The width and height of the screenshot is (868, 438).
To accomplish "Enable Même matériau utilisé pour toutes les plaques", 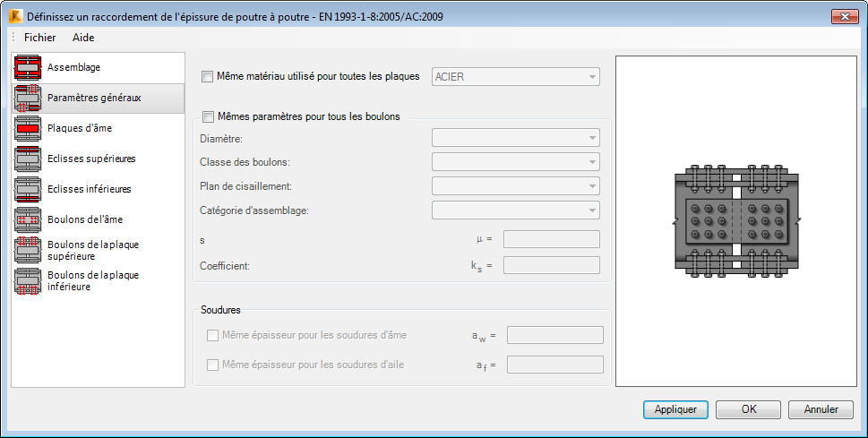I will [208, 77].
